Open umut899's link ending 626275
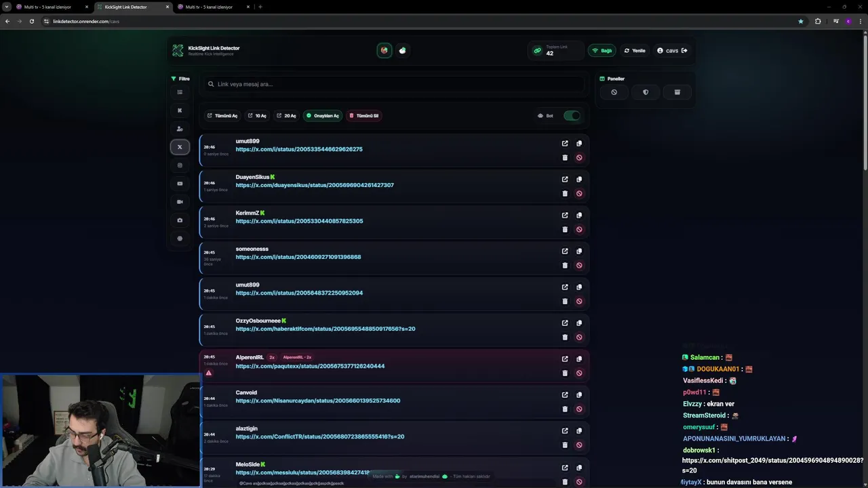Screen dimensions: 868x488 point(299,149)
